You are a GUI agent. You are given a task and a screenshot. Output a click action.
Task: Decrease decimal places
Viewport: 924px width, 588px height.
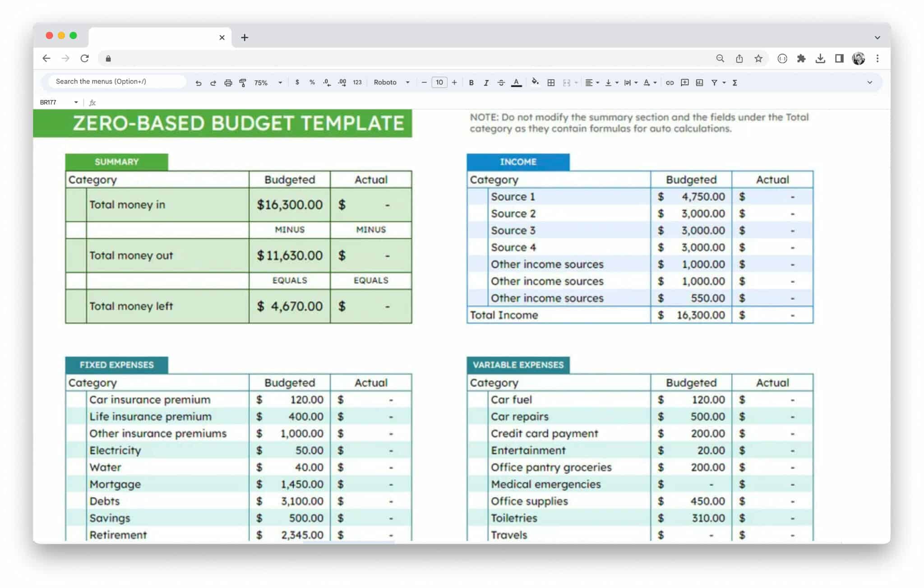click(x=326, y=83)
